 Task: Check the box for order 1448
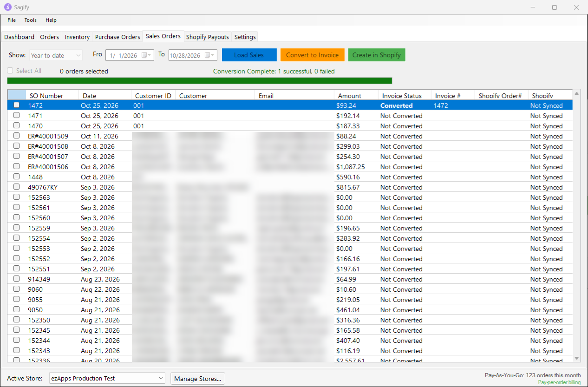17,177
